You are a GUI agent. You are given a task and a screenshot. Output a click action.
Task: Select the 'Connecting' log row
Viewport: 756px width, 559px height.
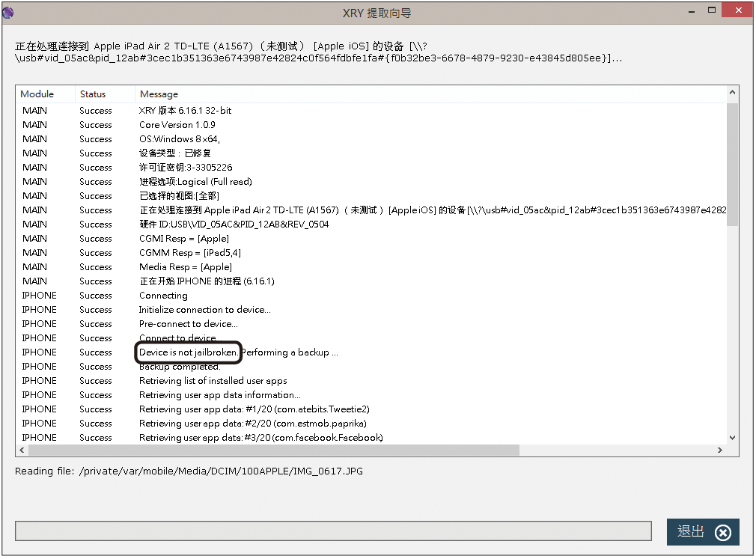(371, 296)
